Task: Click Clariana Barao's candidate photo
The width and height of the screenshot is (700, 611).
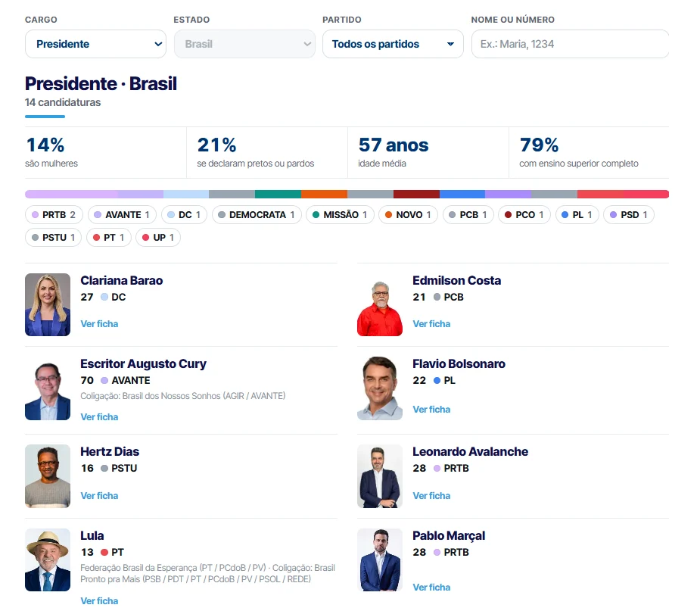Action: point(48,304)
